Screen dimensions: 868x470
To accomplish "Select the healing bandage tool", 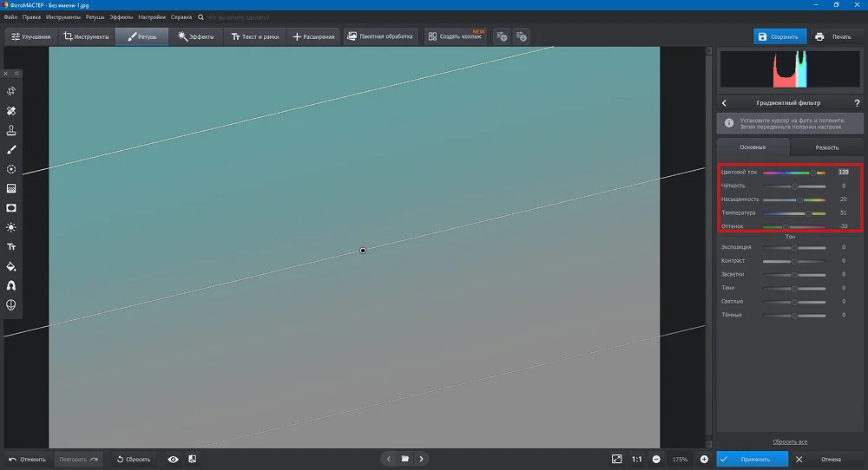I will (x=11, y=111).
